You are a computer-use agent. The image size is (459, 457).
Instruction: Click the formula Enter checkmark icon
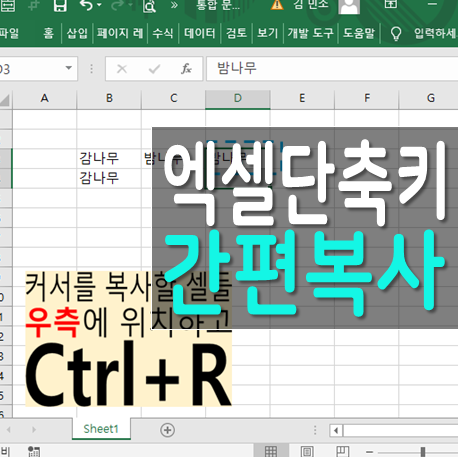click(x=154, y=69)
